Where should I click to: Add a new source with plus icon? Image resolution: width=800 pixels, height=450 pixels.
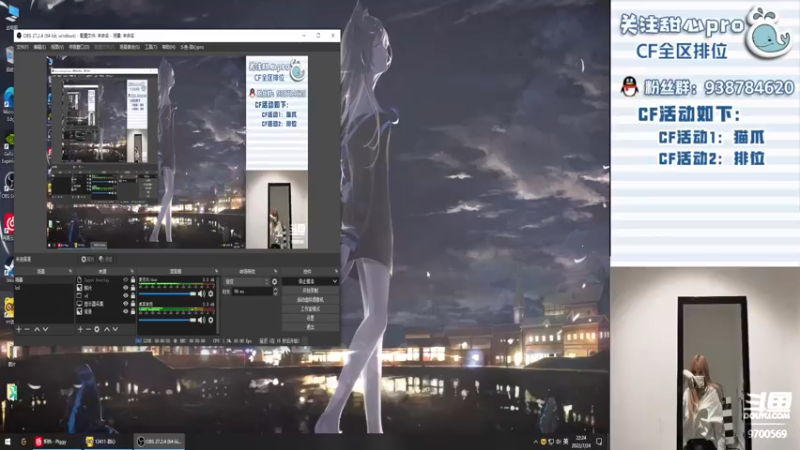click(x=80, y=330)
